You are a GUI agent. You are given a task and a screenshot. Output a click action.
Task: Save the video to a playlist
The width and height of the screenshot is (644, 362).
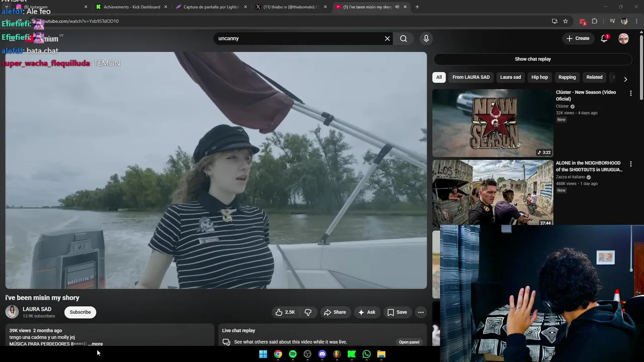point(397,312)
